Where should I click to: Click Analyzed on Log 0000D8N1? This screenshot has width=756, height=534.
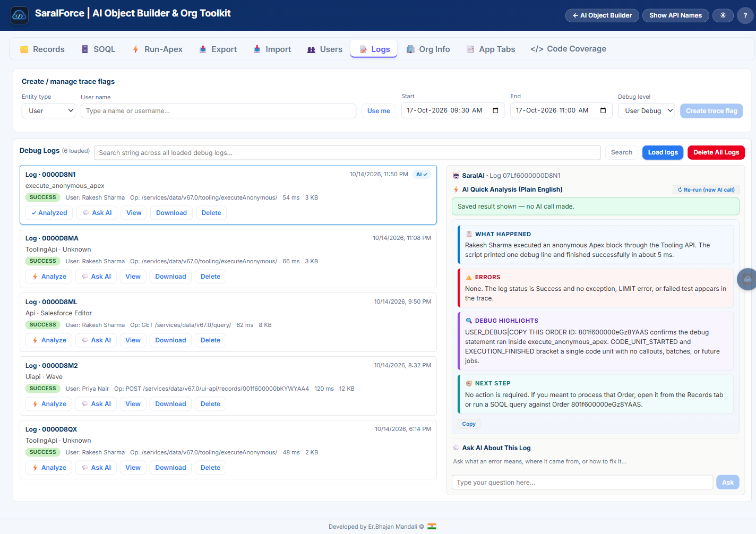pos(49,213)
